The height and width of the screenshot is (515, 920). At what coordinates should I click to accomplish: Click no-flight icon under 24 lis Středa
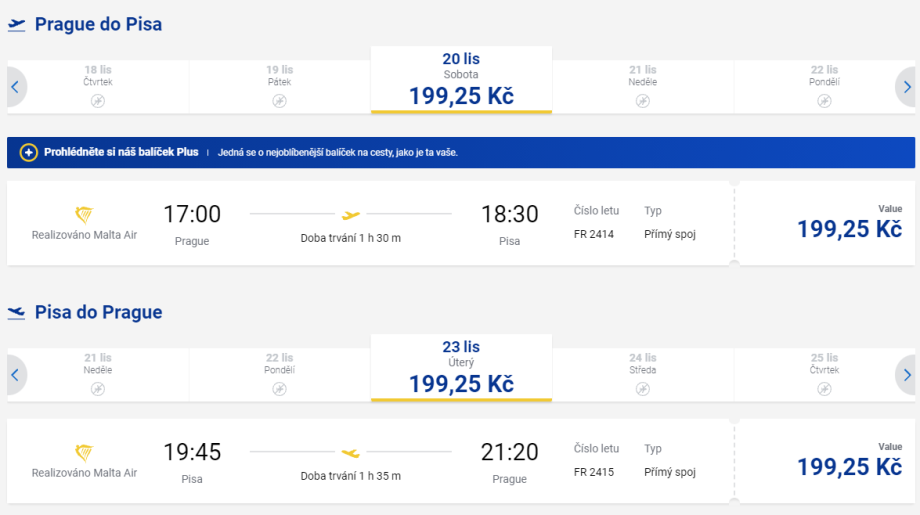click(643, 389)
